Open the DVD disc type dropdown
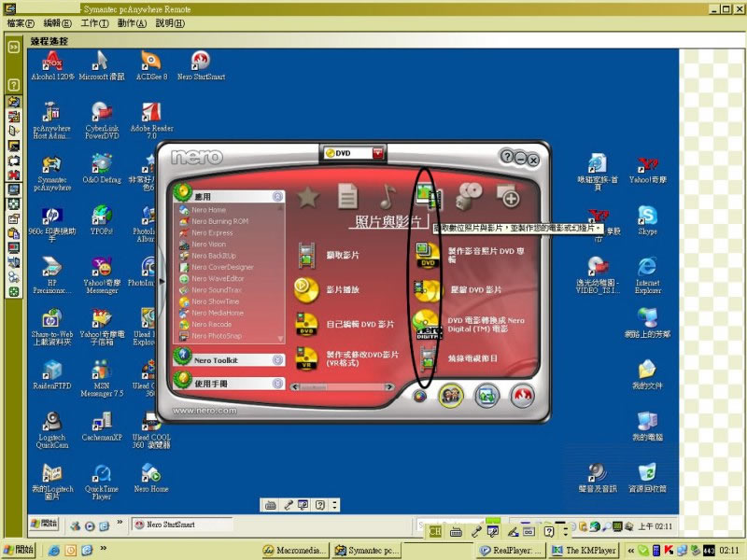Viewport: 747px width, 560px height. click(378, 153)
